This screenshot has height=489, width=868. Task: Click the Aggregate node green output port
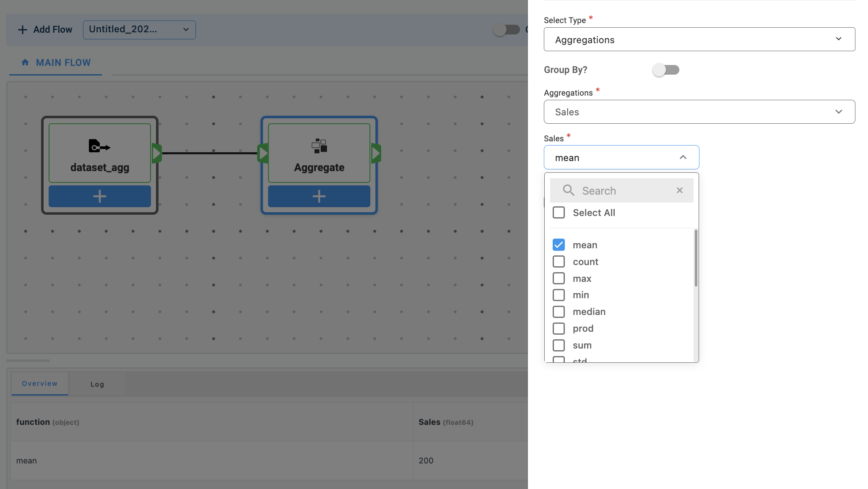click(376, 153)
